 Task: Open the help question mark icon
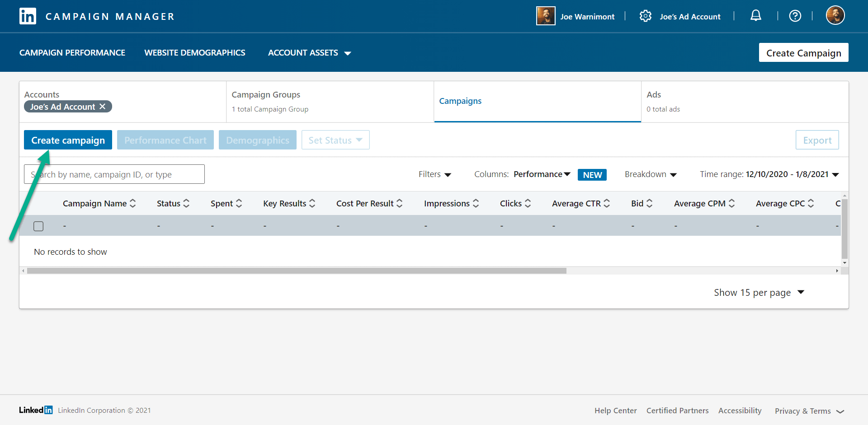795,16
